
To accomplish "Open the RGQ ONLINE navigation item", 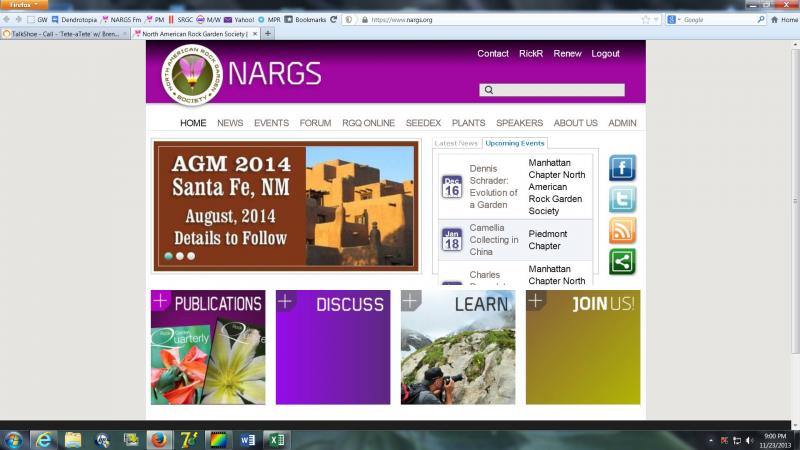I will 368,123.
